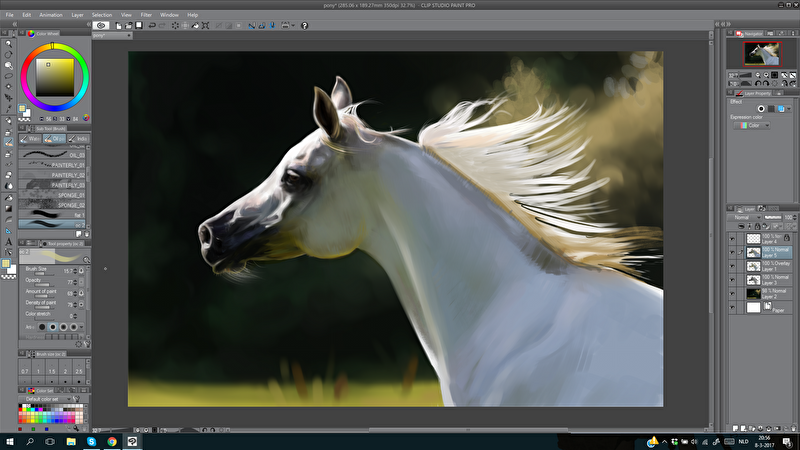Select the Eraser tool

[x=8, y=175]
